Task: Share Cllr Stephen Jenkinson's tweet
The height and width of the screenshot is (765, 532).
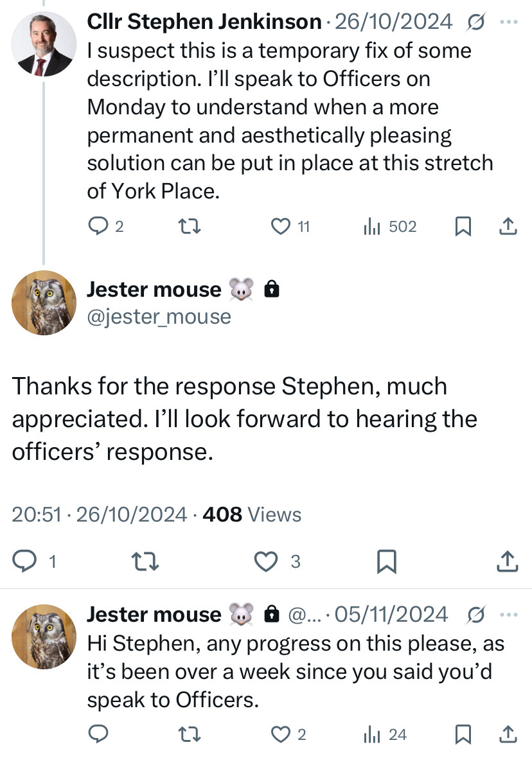Action: 508,226
